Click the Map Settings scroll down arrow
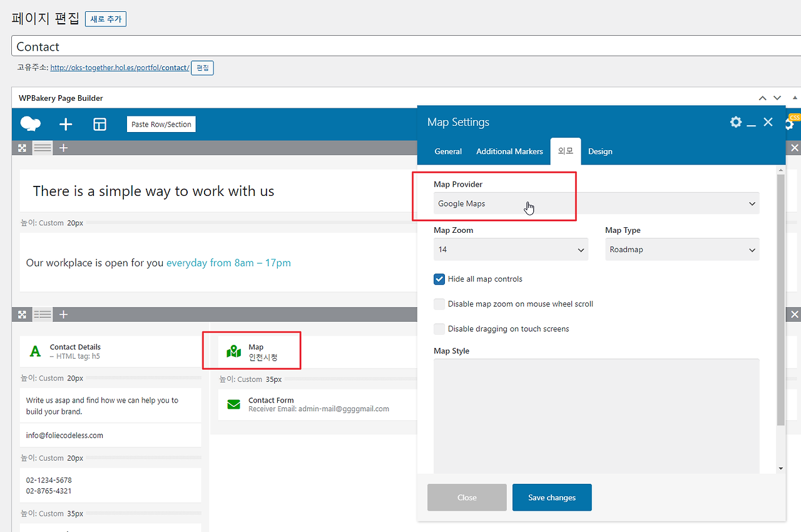The height and width of the screenshot is (532, 801). [780, 468]
